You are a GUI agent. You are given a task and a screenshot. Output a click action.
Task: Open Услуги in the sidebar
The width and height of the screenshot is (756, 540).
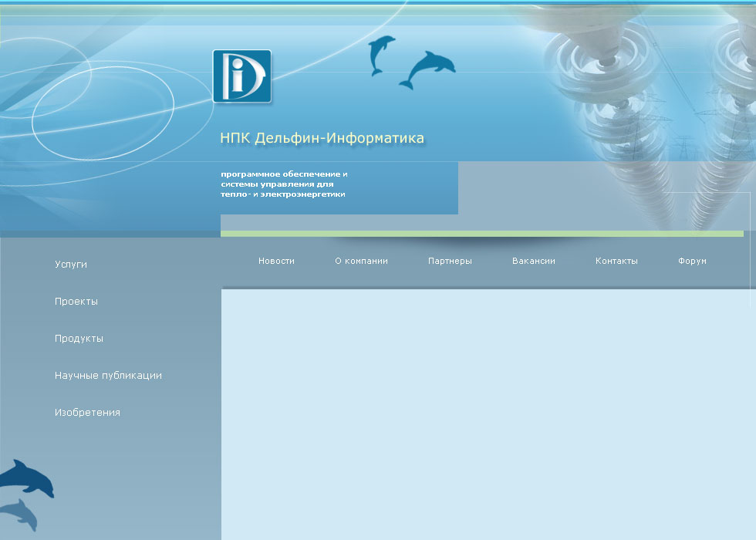[71, 264]
